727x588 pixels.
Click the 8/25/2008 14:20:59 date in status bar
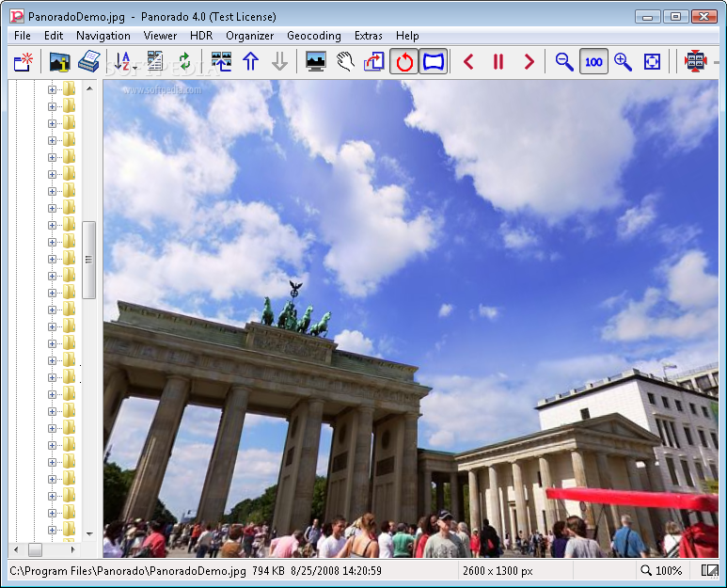coord(336,571)
